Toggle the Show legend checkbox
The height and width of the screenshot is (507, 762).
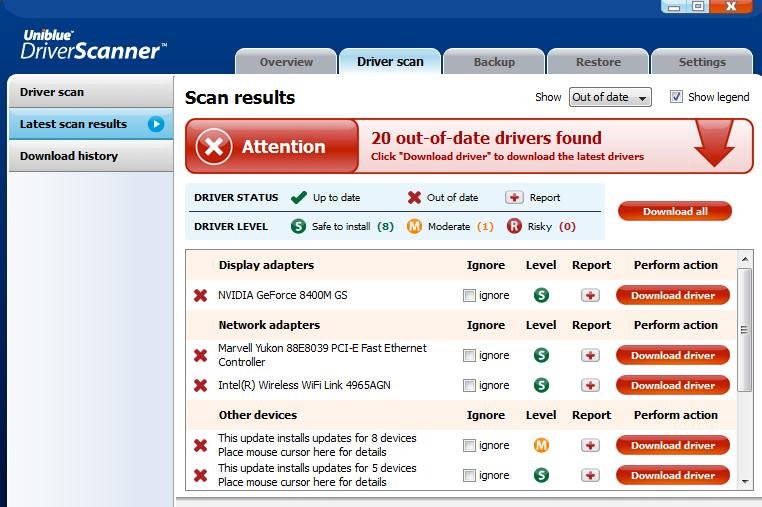tap(676, 97)
